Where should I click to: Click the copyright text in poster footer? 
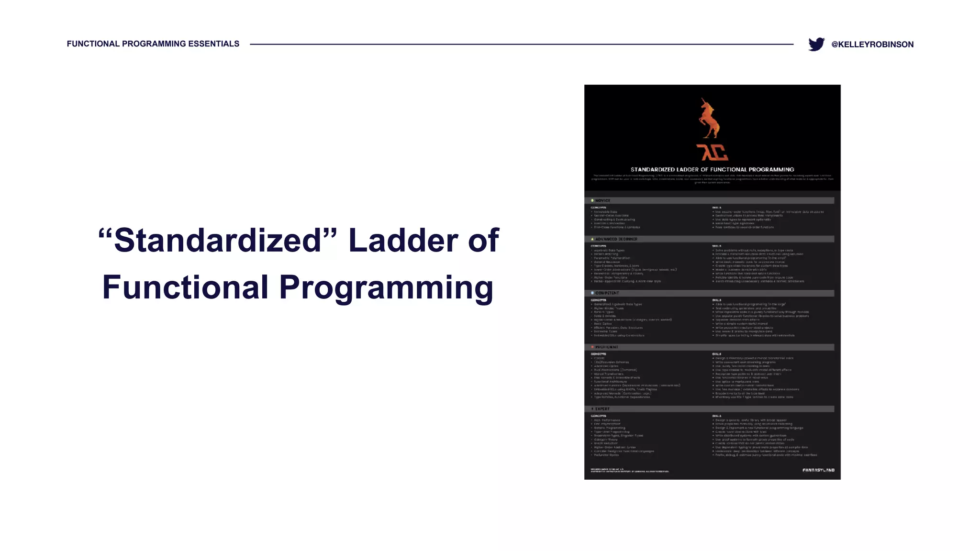[629, 471]
